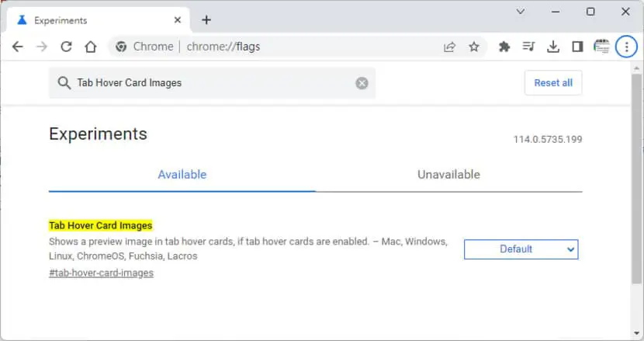The height and width of the screenshot is (341, 644).
Task: Click the Experiments page heading
Action: [x=98, y=134]
